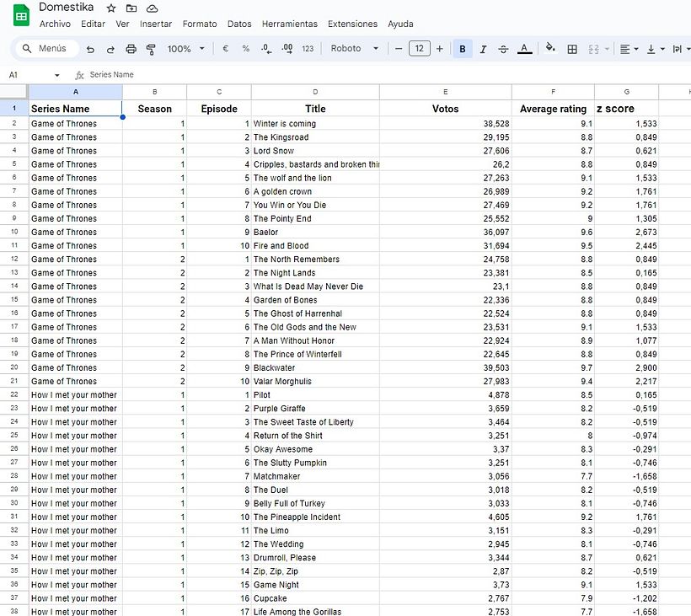Viewport: 691px width, 616px height.
Task: Star the Domestika spreadsheet
Action: [x=110, y=8]
